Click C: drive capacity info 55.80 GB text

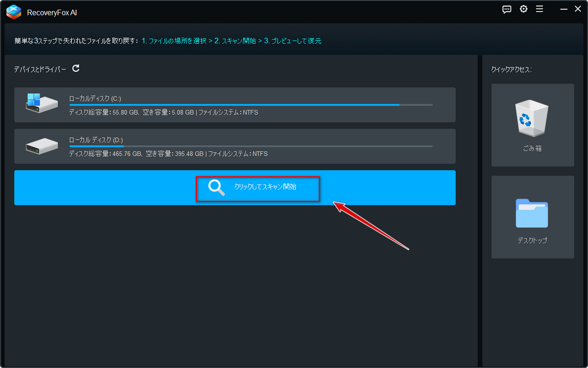164,112
